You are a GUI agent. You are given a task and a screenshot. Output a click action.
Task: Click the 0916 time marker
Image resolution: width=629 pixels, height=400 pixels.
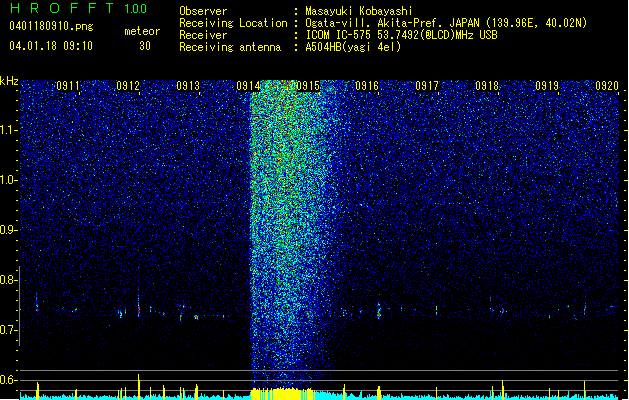point(367,86)
